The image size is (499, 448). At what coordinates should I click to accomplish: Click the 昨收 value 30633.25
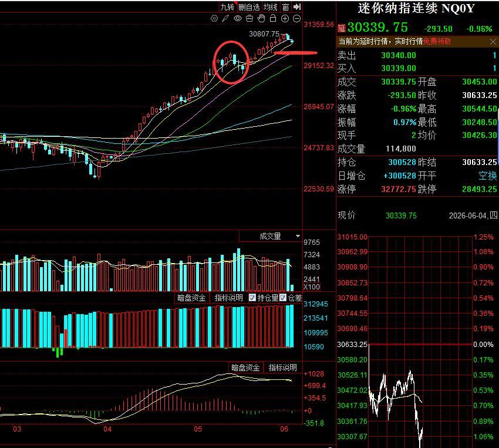[479, 95]
